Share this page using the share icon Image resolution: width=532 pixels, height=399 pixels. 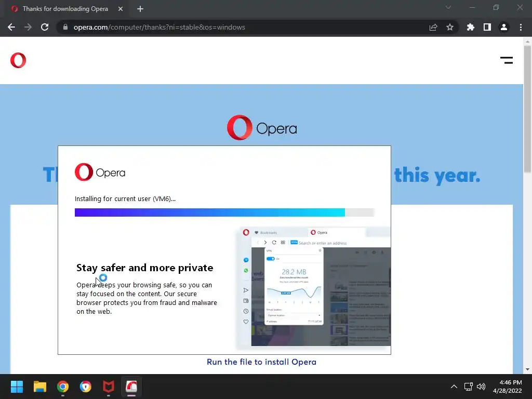[x=433, y=27]
